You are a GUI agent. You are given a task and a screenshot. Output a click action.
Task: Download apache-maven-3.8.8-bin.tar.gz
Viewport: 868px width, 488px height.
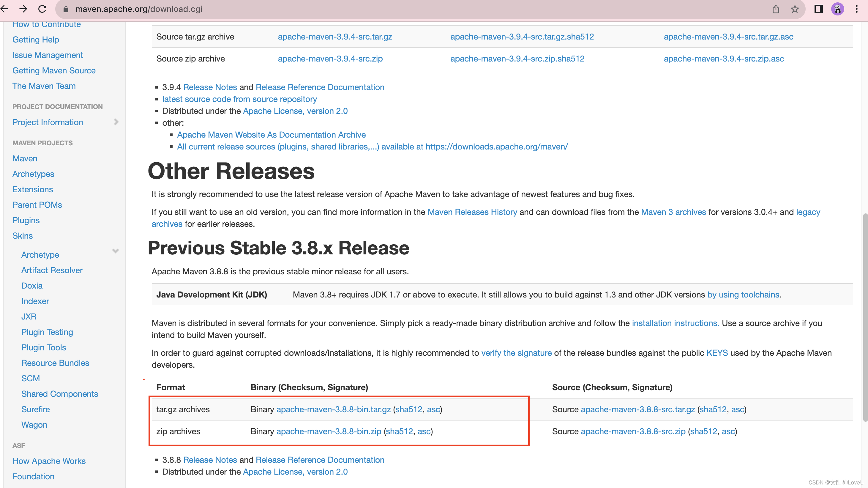click(333, 410)
